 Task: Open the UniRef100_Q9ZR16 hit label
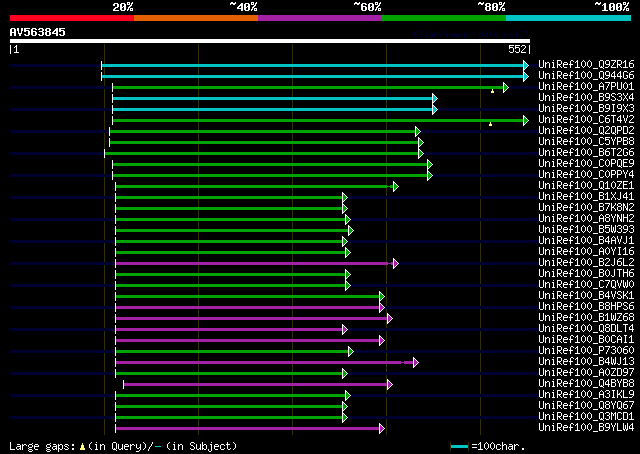click(x=586, y=65)
